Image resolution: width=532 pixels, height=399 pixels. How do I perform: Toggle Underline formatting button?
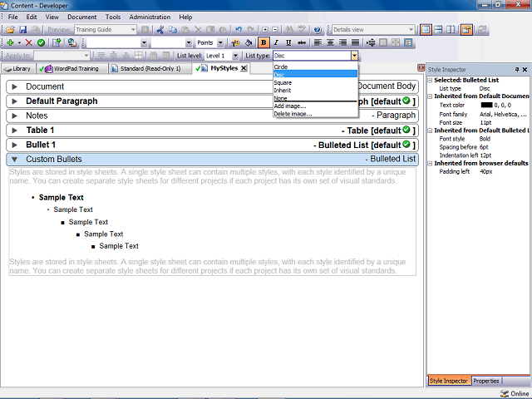pyautogui.click(x=288, y=42)
